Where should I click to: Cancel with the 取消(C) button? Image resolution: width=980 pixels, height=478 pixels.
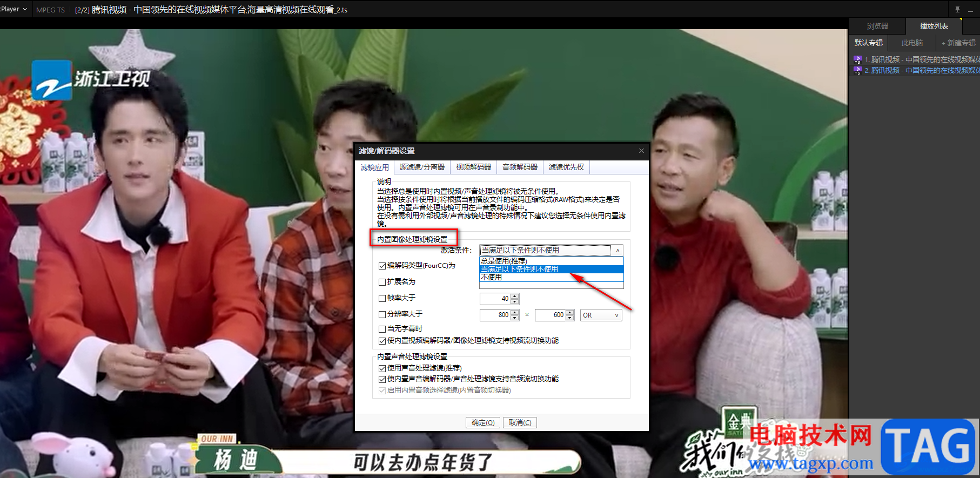(x=520, y=423)
